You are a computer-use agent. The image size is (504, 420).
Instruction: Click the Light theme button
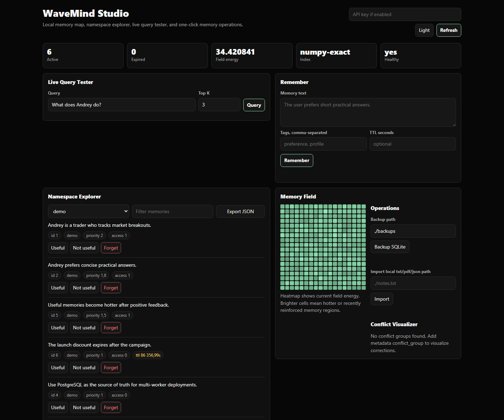click(x=424, y=30)
